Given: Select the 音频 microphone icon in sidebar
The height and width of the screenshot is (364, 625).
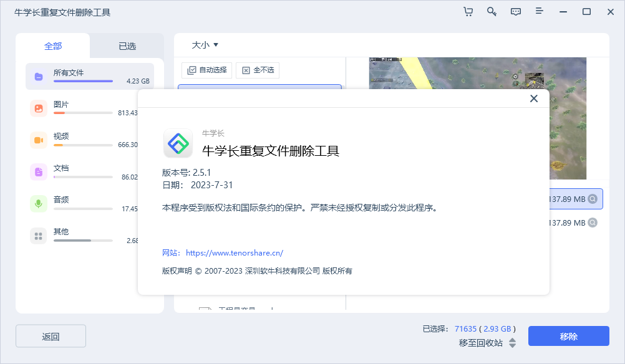Looking at the screenshot, I should (x=39, y=203).
